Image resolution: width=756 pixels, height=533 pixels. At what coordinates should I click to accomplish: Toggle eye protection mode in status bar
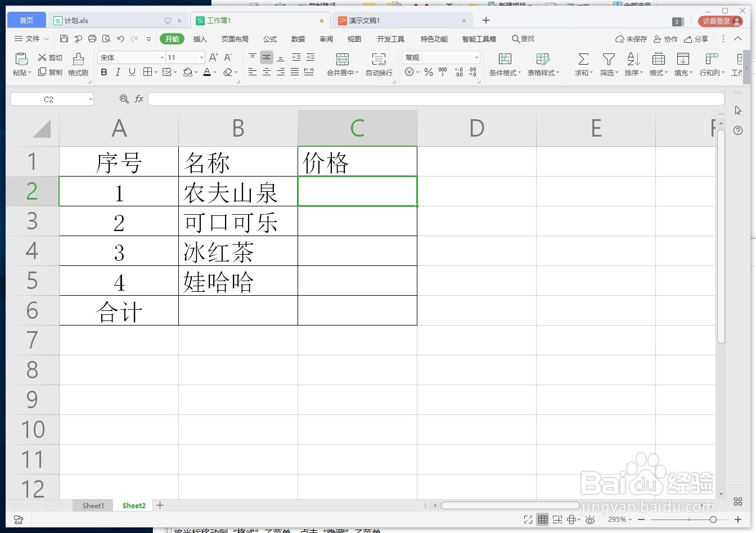pyautogui.click(x=590, y=520)
